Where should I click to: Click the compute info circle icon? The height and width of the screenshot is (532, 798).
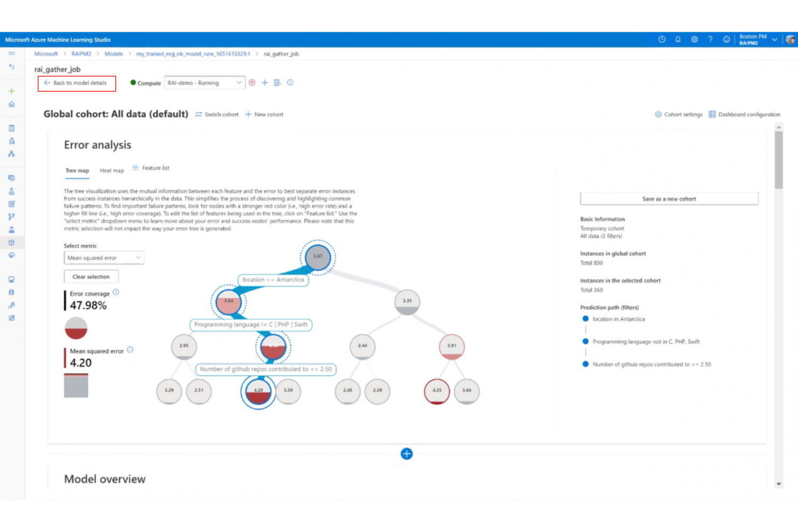tap(290, 82)
